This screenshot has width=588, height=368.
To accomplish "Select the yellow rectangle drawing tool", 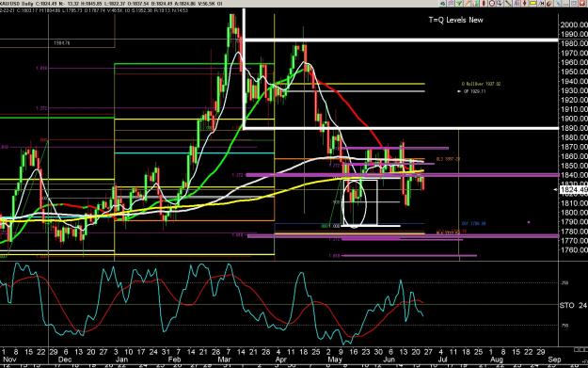I will pyautogui.click(x=532, y=4).
